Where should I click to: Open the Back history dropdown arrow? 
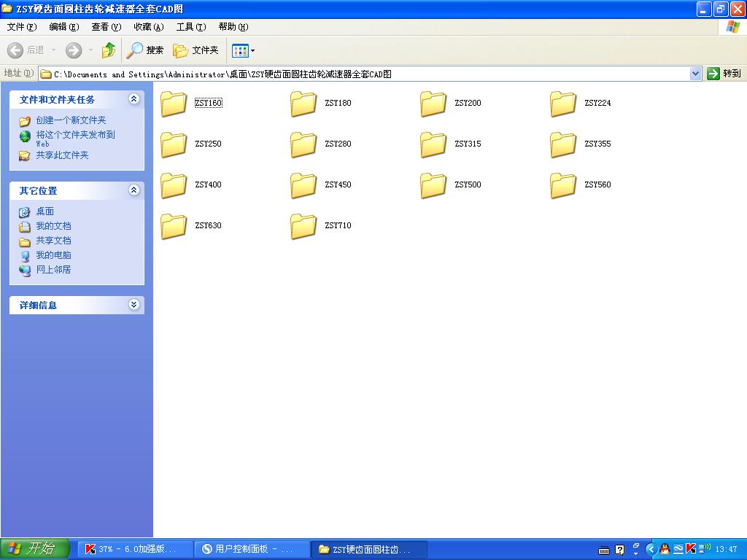coord(53,50)
